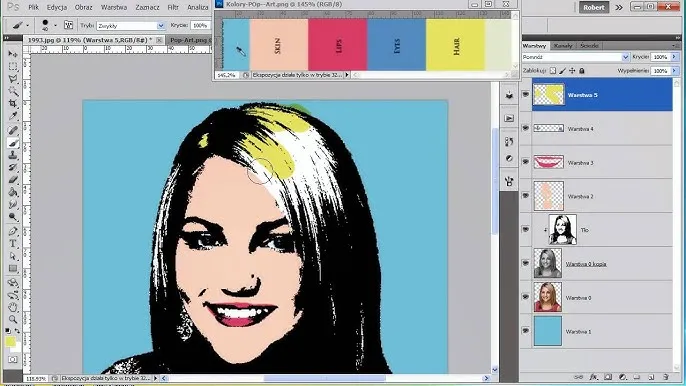The width and height of the screenshot is (686, 386).
Task: Open the Filtr menu
Action: point(173,7)
